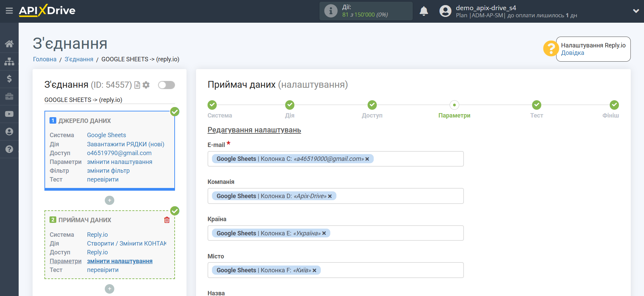Open connection settings gear icon
644x296 pixels.
[146, 85]
